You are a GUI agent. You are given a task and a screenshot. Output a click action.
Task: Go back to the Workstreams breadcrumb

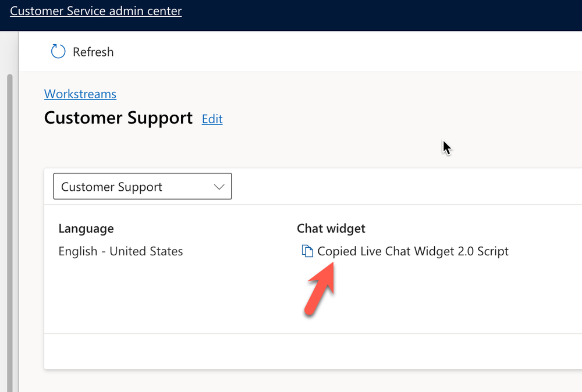(x=80, y=94)
